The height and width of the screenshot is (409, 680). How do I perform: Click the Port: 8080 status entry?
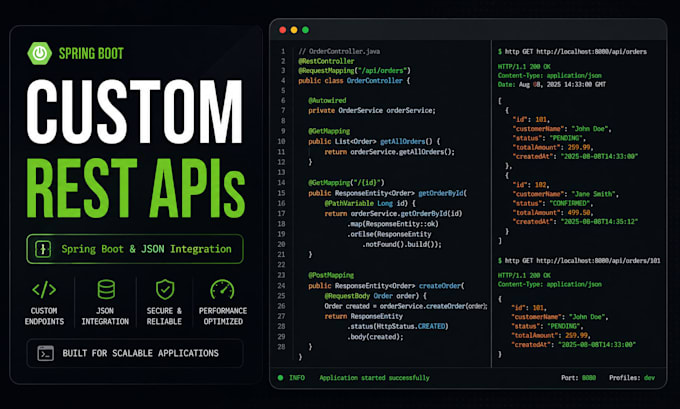point(578,378)
